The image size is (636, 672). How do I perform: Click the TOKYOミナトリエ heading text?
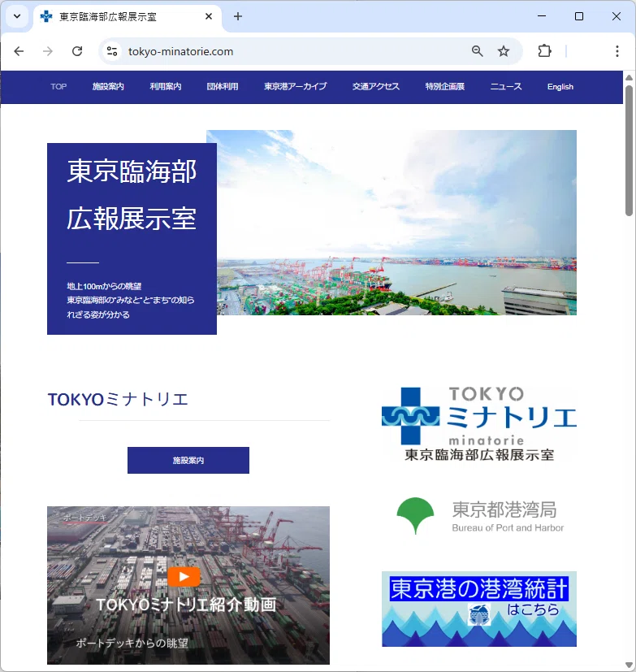[x=119, y=400]
